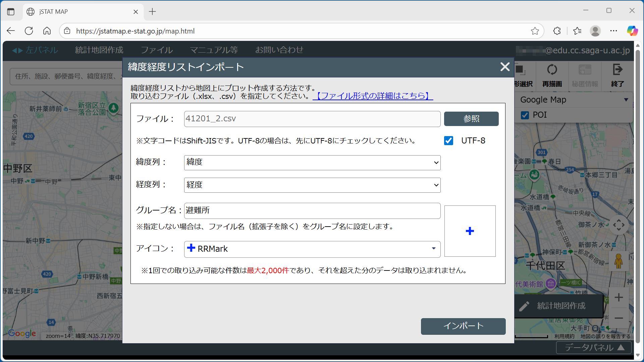Open the ファイル形式の詳細はこちら link

pyautogui.click(x=373, y=96)
